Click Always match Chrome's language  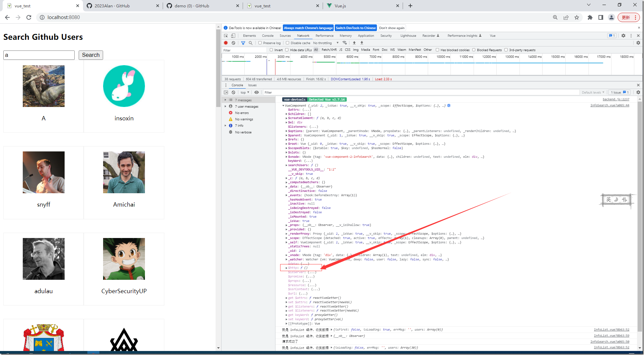[308, 28]
